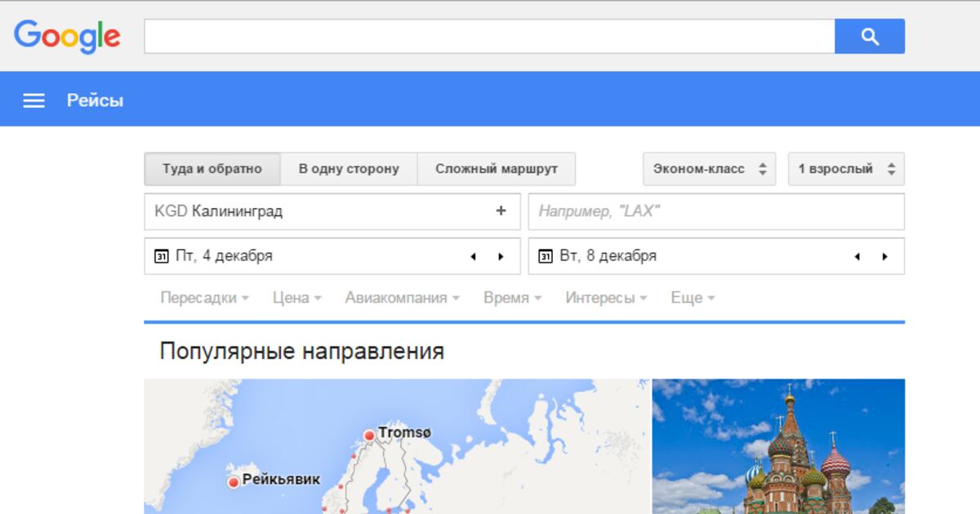Expand the Цена filter
Screen dimensions: 980x514
297,298
